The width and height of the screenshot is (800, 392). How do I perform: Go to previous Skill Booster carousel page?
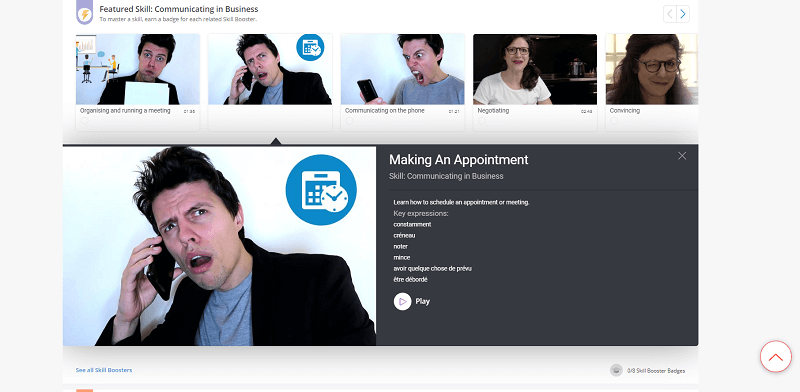click(x=670, y=14)
